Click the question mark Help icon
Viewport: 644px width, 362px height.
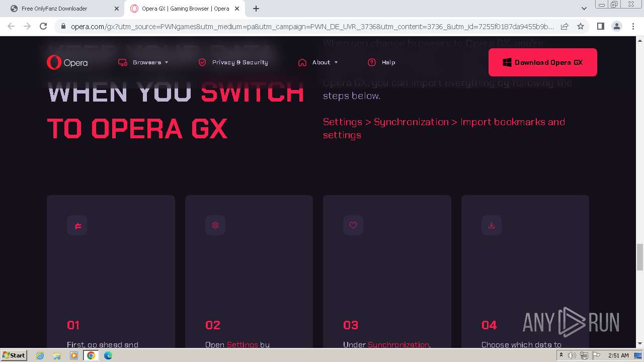372,62
